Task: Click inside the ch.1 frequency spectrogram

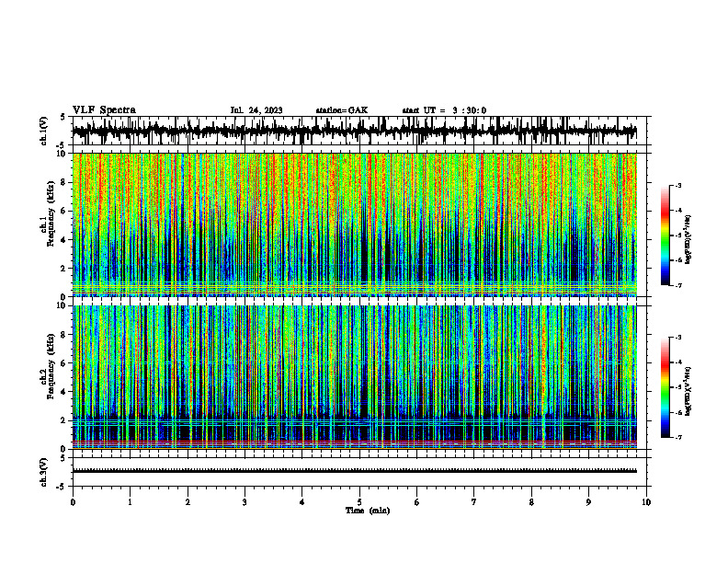Action: click(x=355, y=224)
